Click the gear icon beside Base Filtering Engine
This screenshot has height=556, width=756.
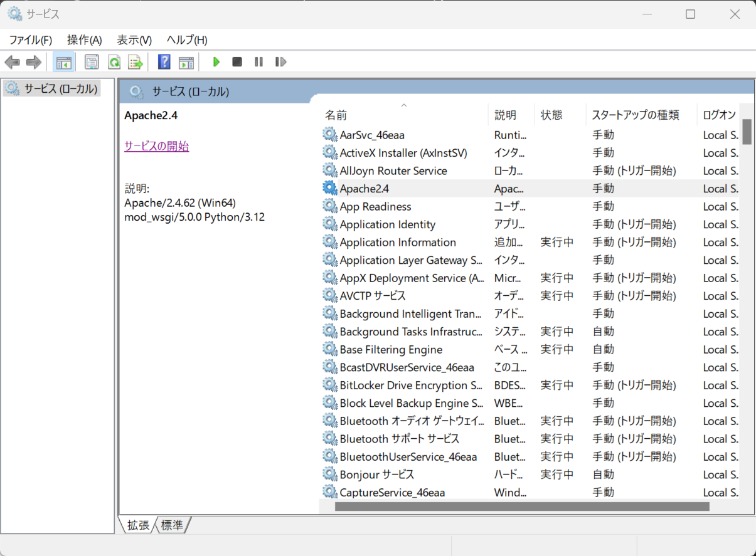tap(329, 349)
